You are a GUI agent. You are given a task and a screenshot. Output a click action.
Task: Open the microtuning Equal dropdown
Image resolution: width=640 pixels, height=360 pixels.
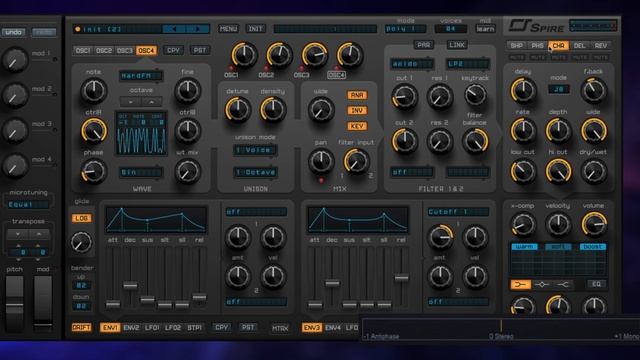(x=28, y=204)
